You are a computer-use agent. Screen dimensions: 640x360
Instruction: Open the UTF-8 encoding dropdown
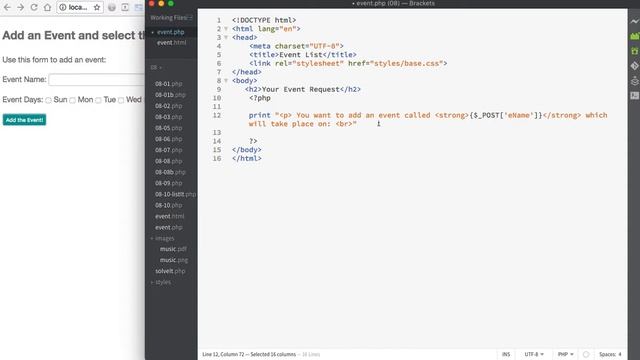click(534, 354)
